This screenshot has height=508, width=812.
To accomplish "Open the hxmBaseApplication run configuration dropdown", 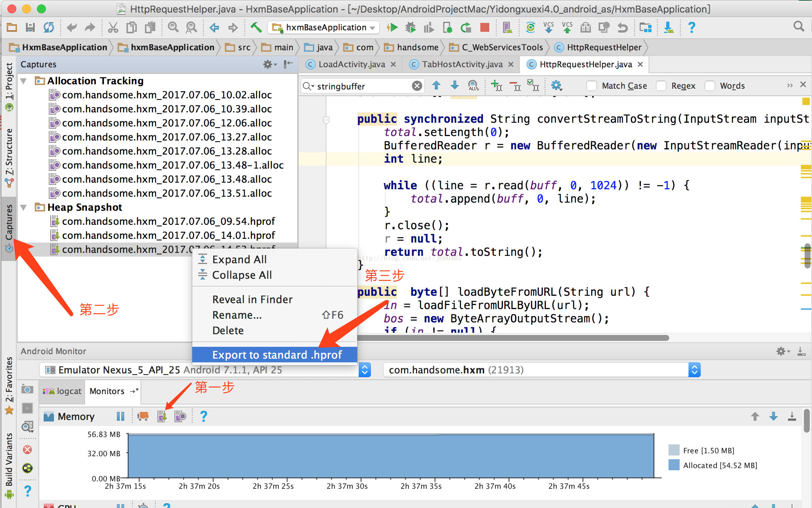I will coord(324,27).
